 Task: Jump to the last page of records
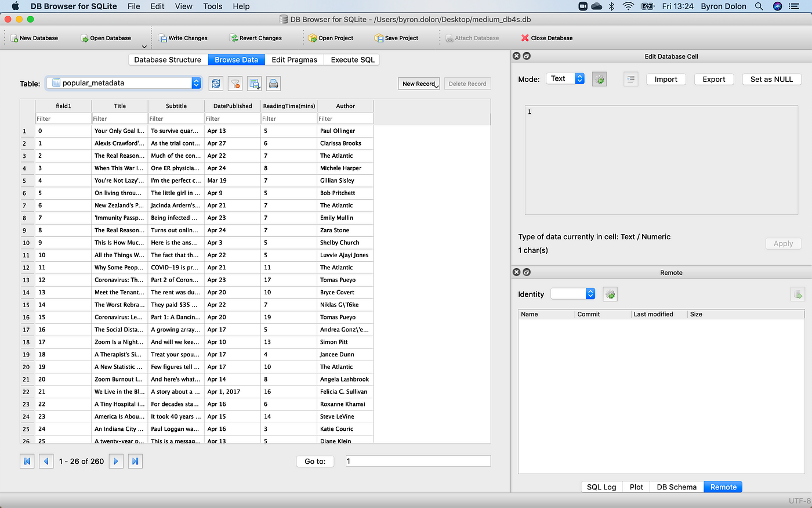[x=135, y=461]
